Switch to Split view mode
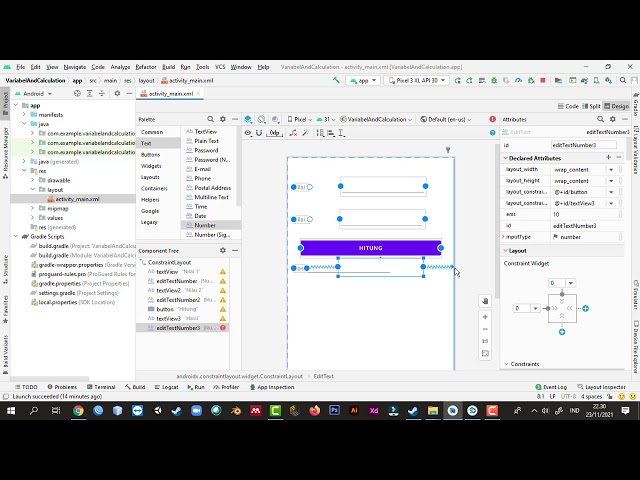This screenshot has height=480, width=640. (591, 106)
